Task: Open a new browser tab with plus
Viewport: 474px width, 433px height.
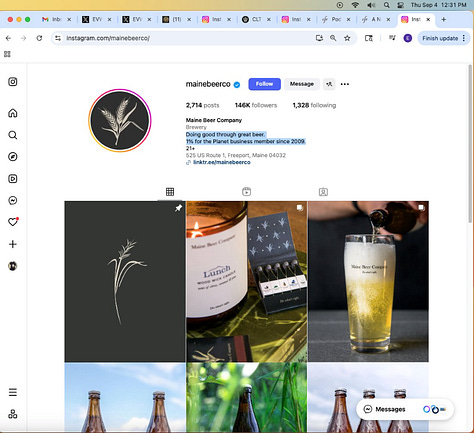Action: [443, 19]
